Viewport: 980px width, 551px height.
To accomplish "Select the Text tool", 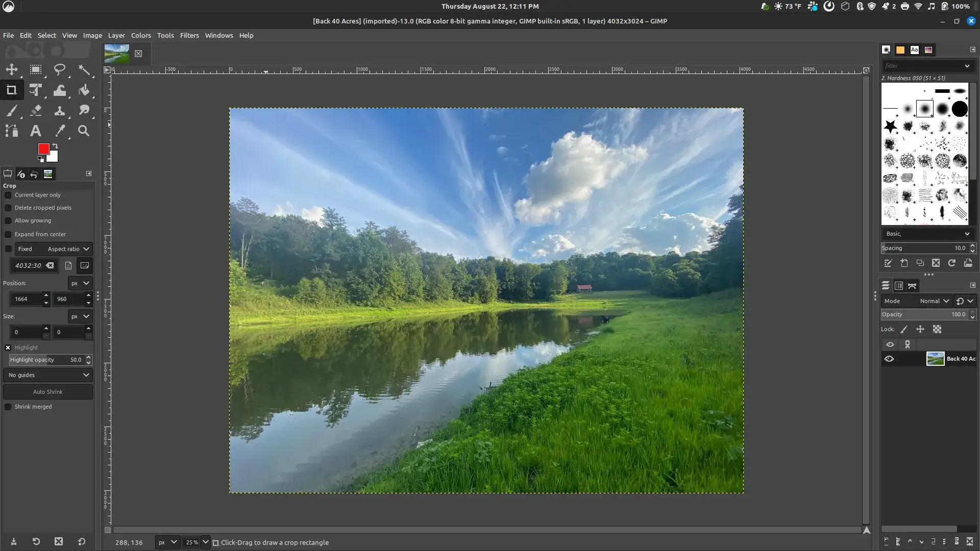I will (x=36, y=131).
